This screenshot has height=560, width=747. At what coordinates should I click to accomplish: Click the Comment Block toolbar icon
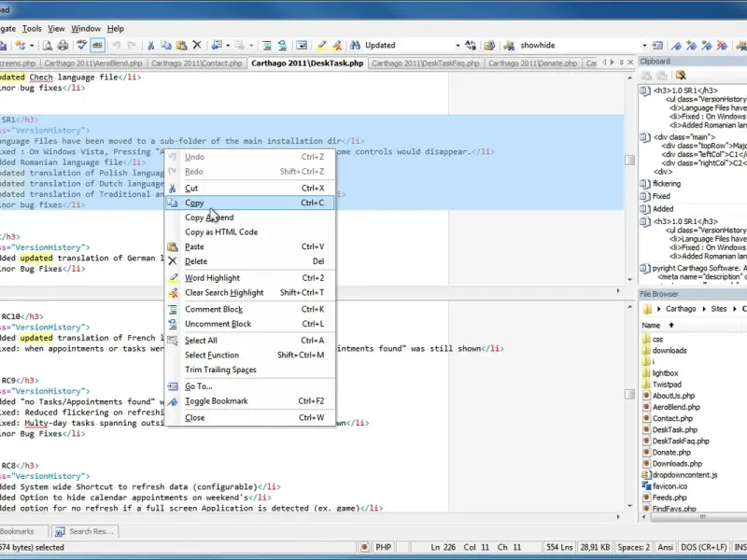(267, 45)
